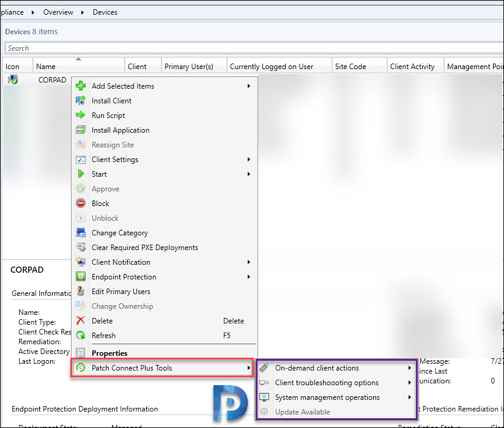Viewport: 504px width, 428px height.
Task: Click into the Search devices field
Action: click(254, 48)
